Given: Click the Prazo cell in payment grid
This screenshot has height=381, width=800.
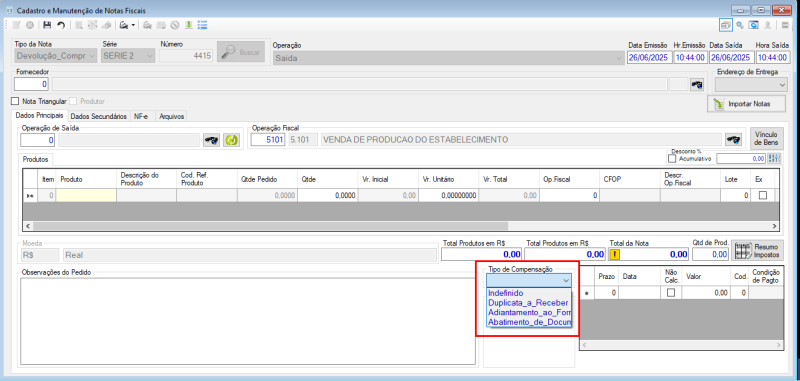Looking at the screenshot, I should coord(607,293).
